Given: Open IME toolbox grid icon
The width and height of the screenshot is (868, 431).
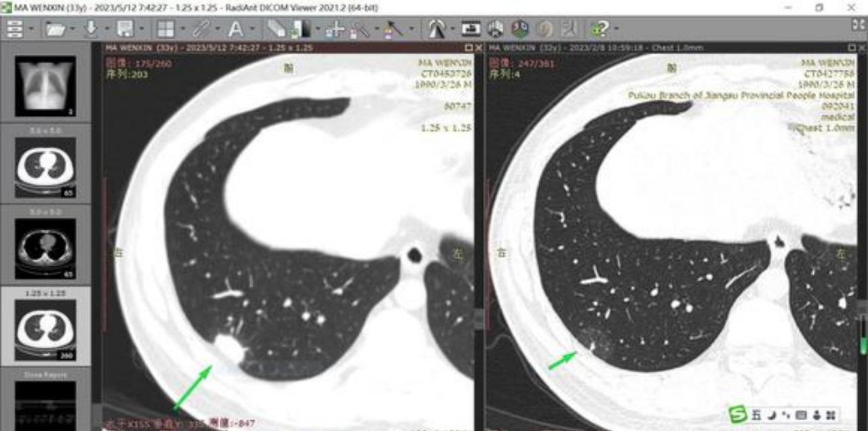Looking at the screenshot, I should tap(831, 415).
